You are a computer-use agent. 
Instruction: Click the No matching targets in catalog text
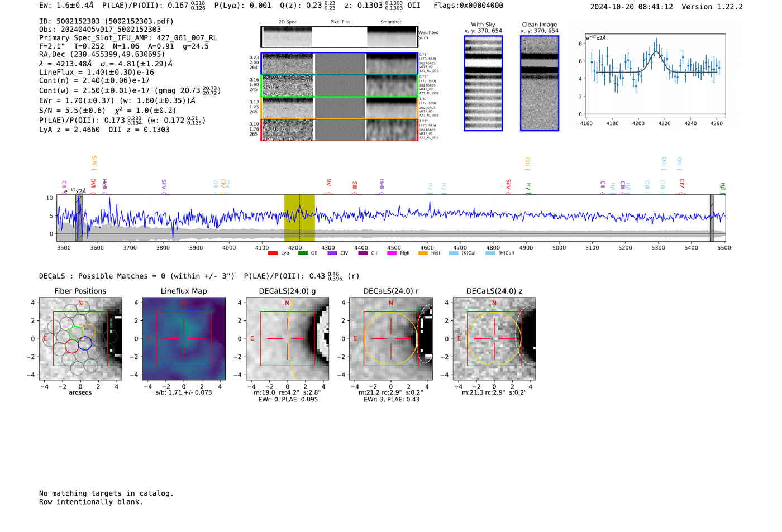click(106, 493)
